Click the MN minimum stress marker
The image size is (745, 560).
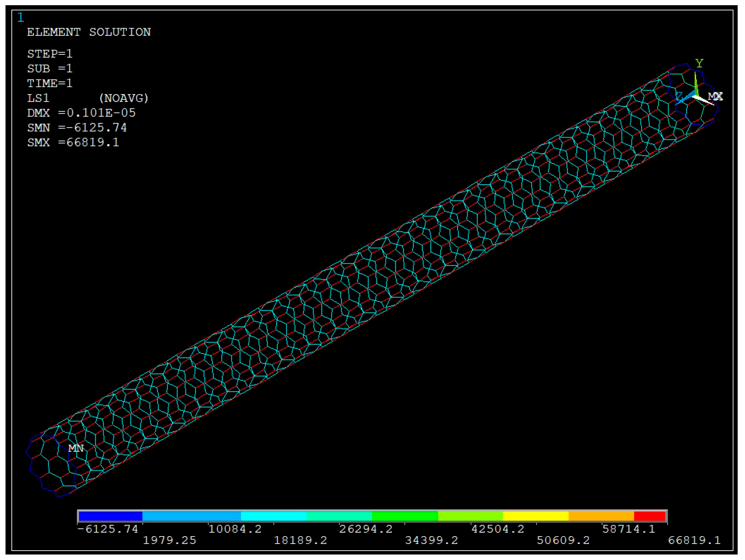click(76, 448)
